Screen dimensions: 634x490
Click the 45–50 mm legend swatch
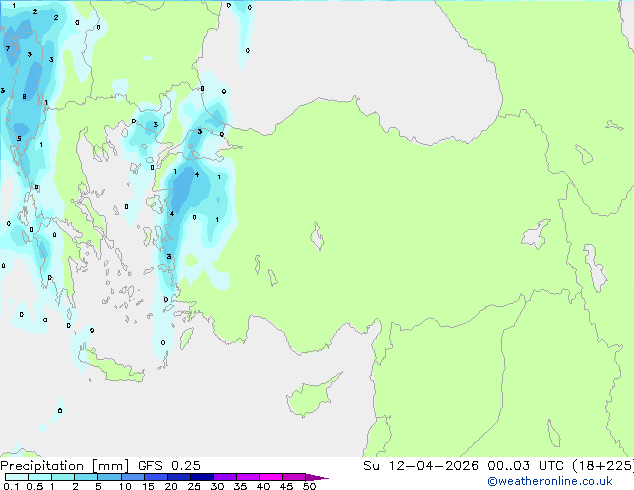coord(294,477)
